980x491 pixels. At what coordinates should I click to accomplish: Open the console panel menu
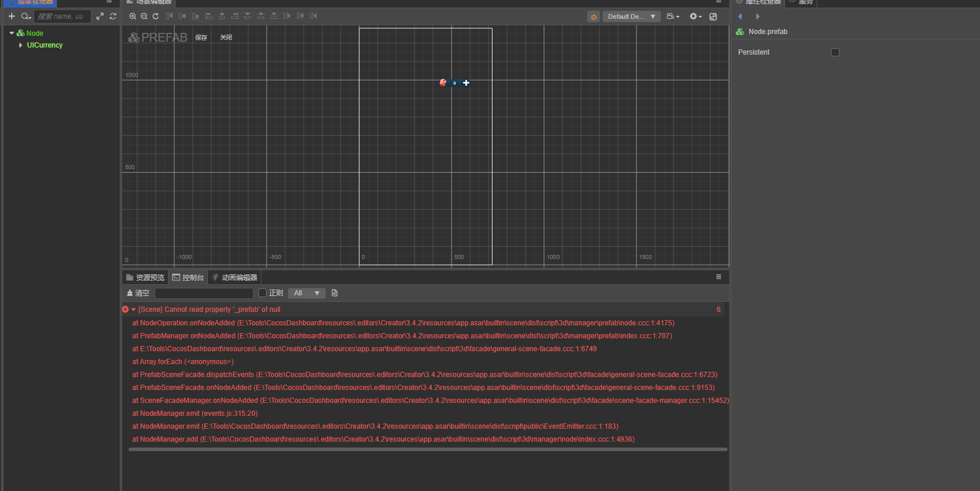(x=719, y=277)
